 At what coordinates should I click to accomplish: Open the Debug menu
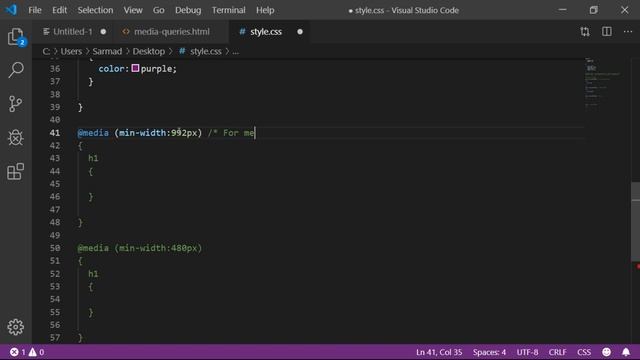click(x=188, y=10)
